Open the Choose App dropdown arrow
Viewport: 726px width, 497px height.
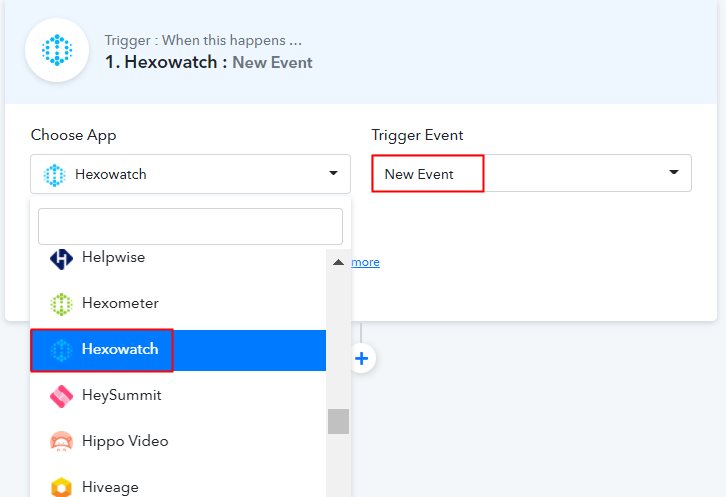[x=333, y=173]
